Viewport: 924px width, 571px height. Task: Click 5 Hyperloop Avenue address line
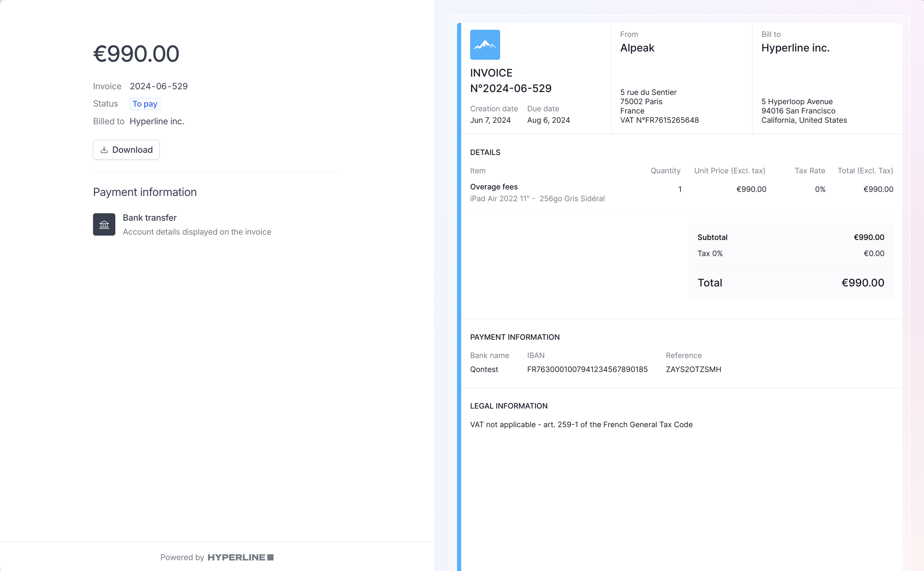797,102
